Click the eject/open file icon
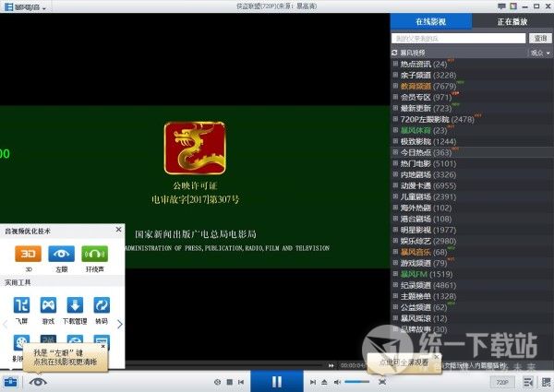 [x=324, y=382]
